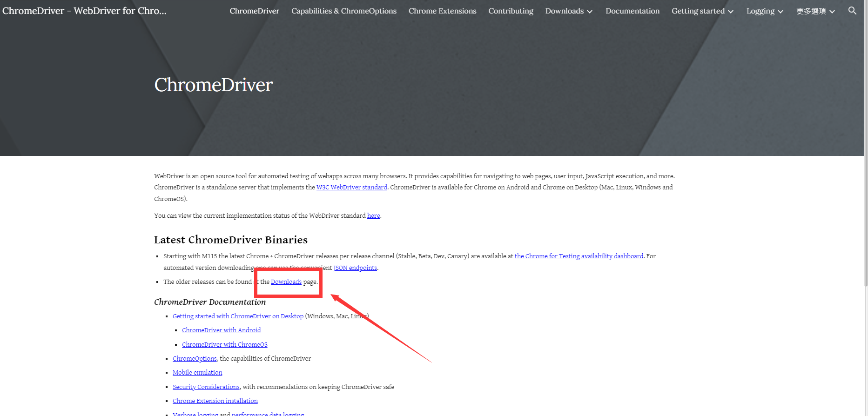Open ChromeDriver with ChromeOS link
The width and height of the screenshot is (868, 416).
(225, 344)
